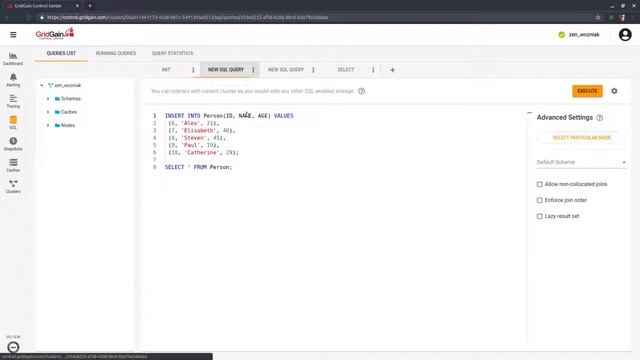Bookmark the page with the star icon
Viewport: 640px width, 360px height.
[598, 18]
